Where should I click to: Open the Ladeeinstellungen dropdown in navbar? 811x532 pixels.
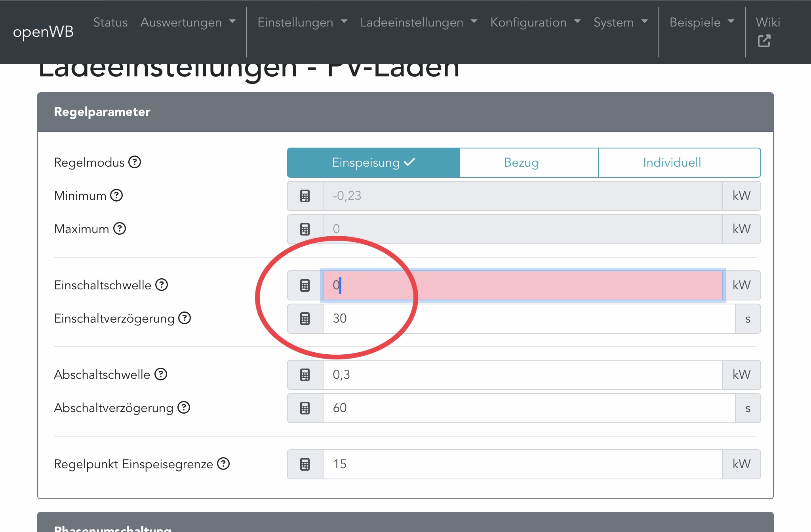click(x=419, y=23)
